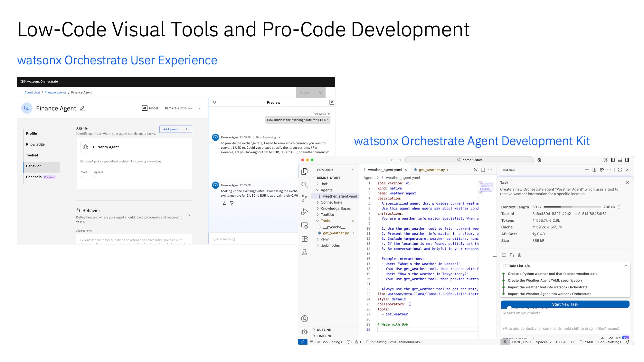Viewport: 644px width, 362px height.
Task: Open the Source Control view icon
Action: 304,198
